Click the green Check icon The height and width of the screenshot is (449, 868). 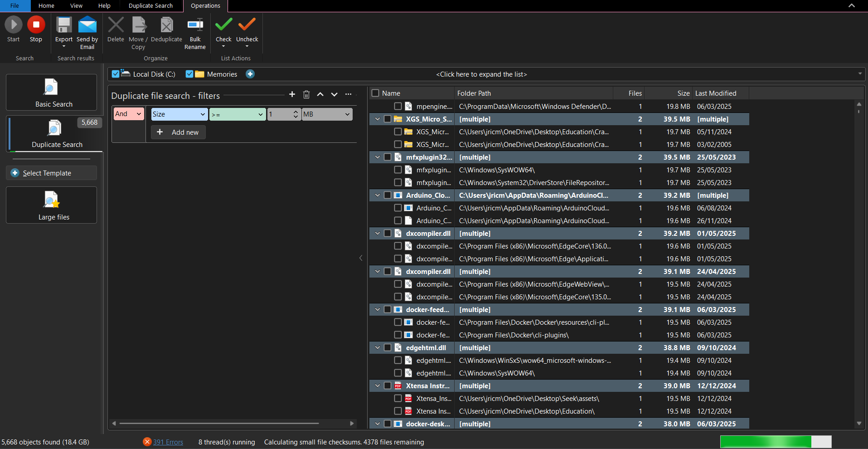coord(223,24)
